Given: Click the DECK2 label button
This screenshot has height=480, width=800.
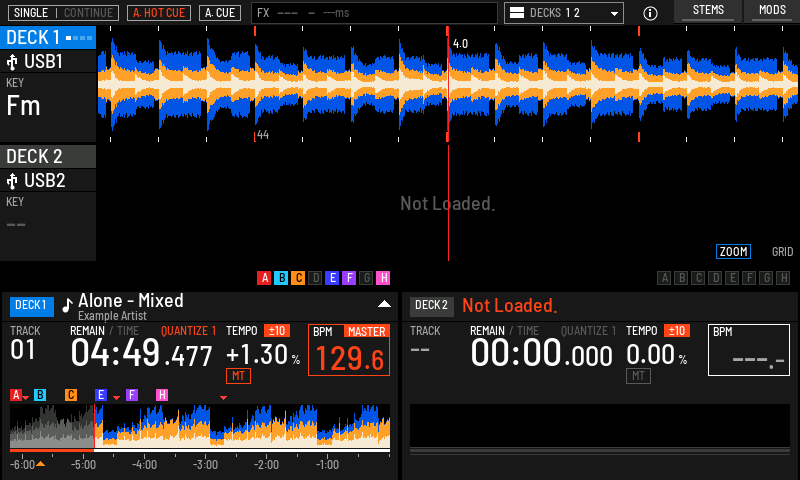Looking at the screenshot, I should coord(431,306).
